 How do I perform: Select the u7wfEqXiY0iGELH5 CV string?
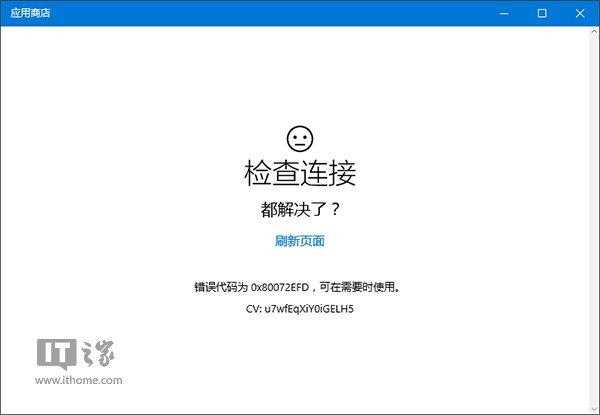[x=310, y=309]
